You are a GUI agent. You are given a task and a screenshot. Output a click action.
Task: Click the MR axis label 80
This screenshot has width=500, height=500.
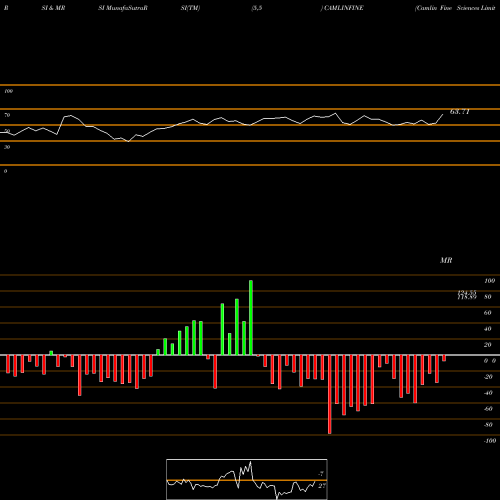pyautogui.click(x=488, y=297)
